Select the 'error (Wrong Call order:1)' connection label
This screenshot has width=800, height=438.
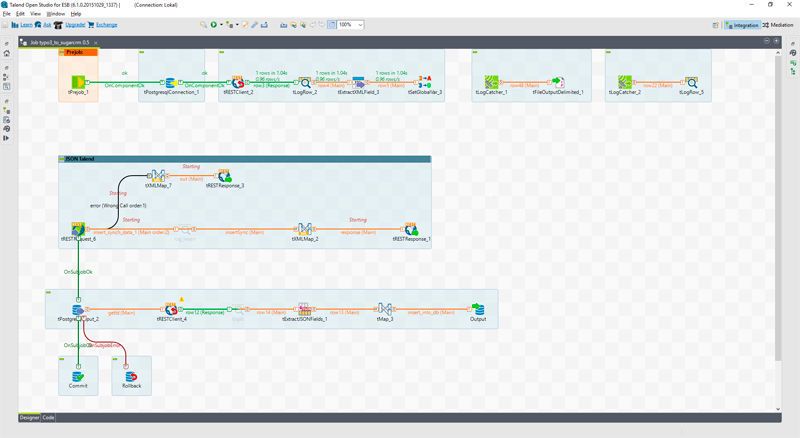[118, 206]
